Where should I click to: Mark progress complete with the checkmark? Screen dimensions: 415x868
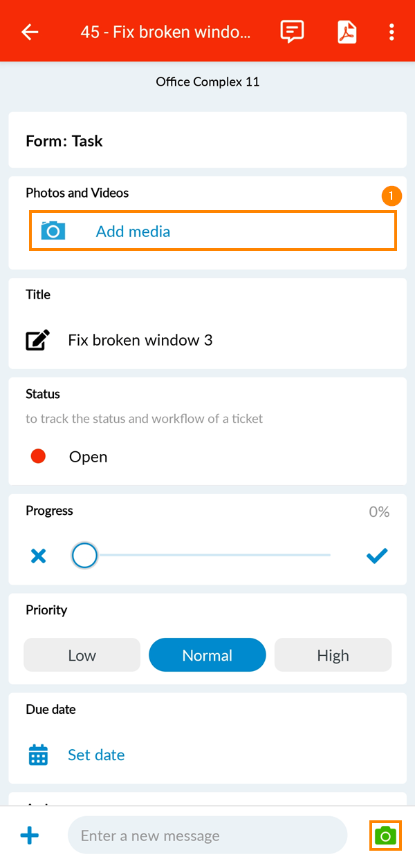coord(377,556)
